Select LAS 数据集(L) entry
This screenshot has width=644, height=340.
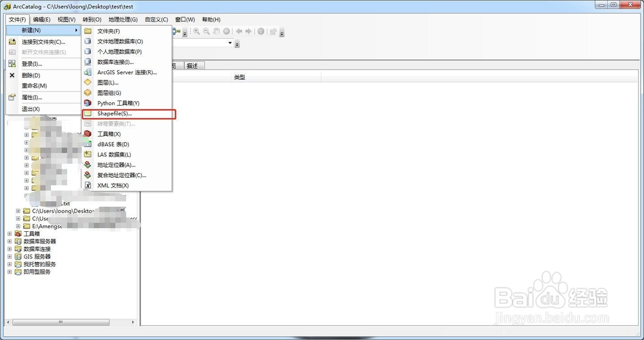click(128, 155)
